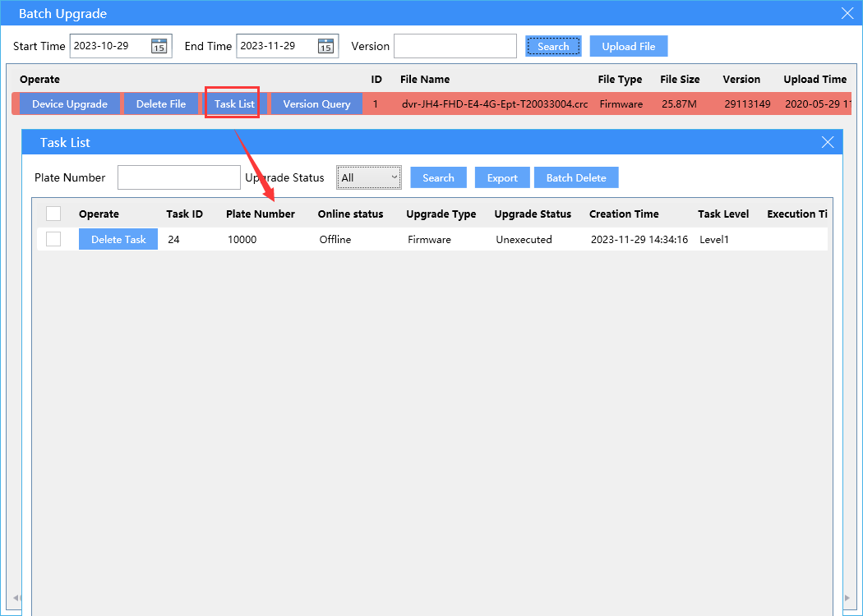Focus the Version input field
This screenshot has width=863, height=616.
tap(455, 46)
